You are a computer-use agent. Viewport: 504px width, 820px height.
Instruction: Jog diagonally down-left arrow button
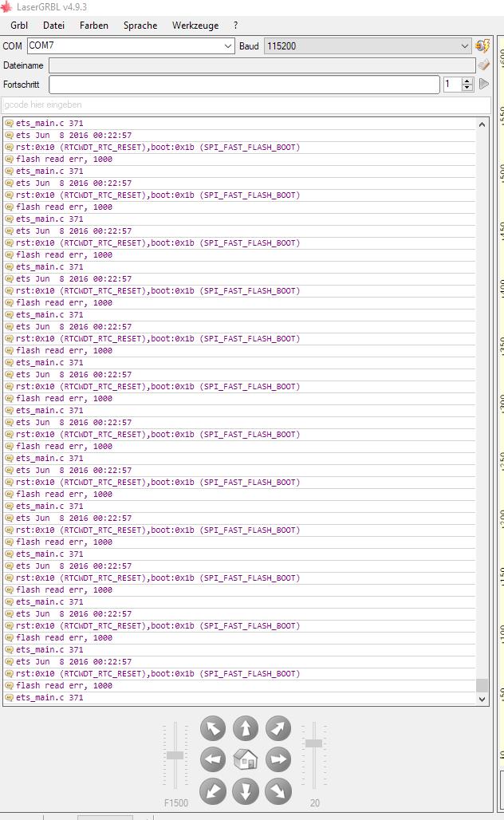point(213,791)
